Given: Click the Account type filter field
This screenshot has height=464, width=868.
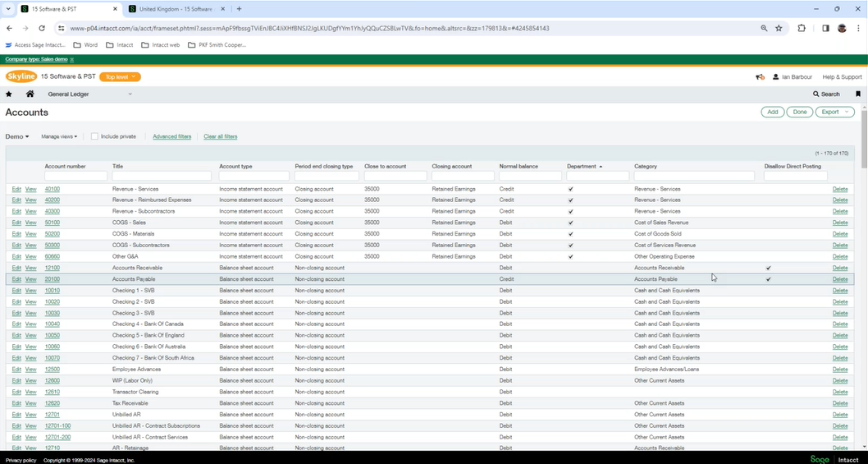Looking at the screenshot, I should [254, 176].
